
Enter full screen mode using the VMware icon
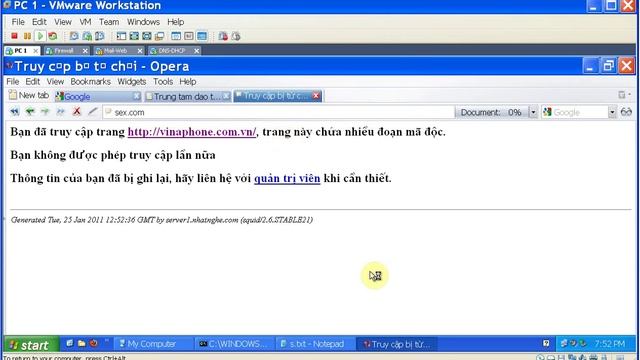tap(147, 36)
